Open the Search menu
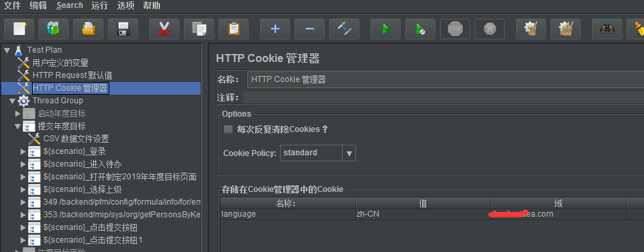 click(70, 6)
